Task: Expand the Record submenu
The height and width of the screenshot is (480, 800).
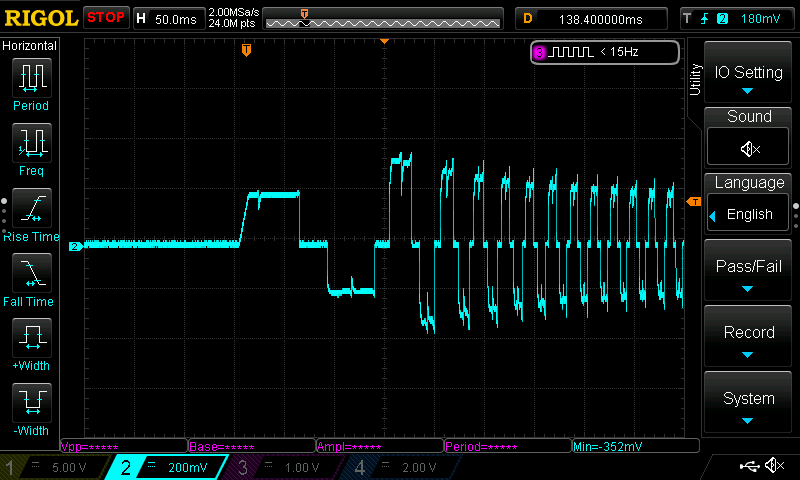Action: (748, 339)
